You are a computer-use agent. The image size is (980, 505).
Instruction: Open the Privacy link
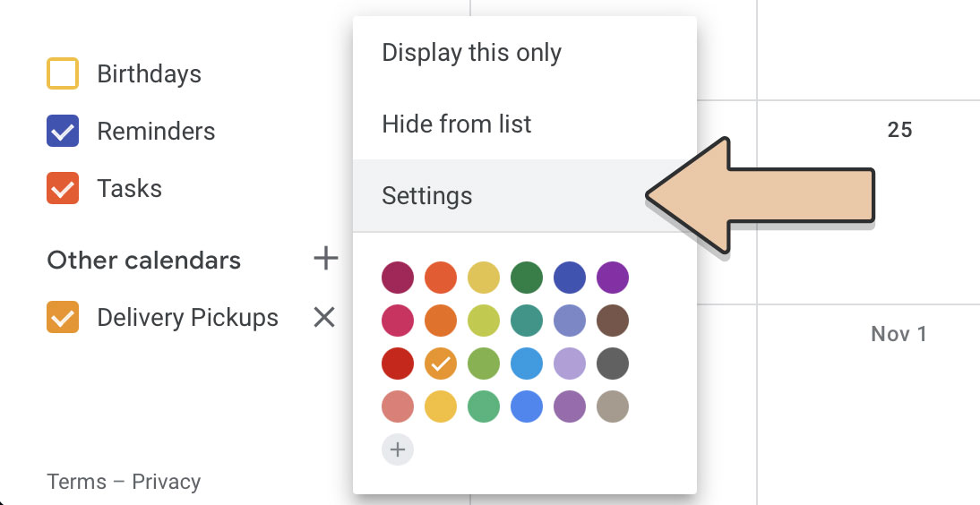167,482
